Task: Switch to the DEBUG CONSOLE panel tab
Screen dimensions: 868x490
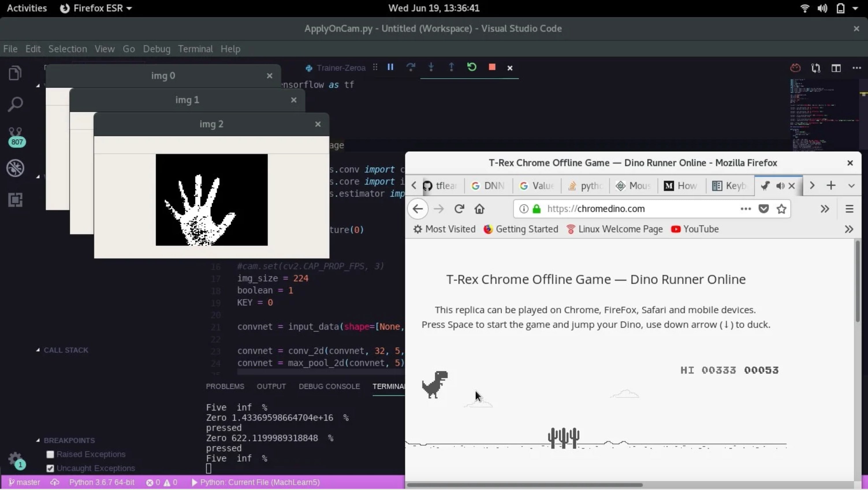Action: [329, 387]
